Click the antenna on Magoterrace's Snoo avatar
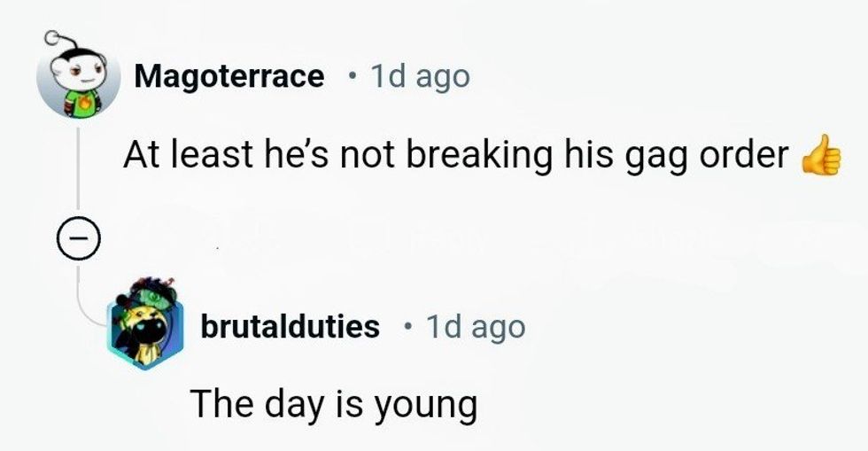The image size is (868, 451). tap(53, 36)
